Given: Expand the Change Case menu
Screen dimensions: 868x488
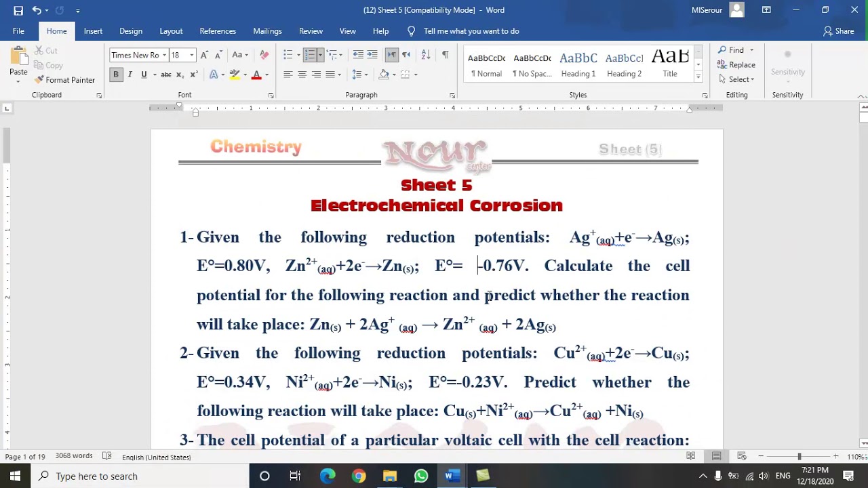Looking at the screenshot, I should 239,55.
